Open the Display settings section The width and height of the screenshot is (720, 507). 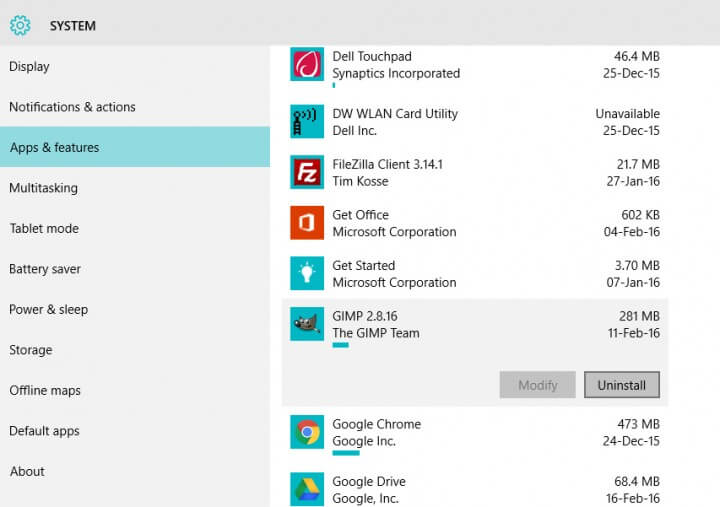135,67
